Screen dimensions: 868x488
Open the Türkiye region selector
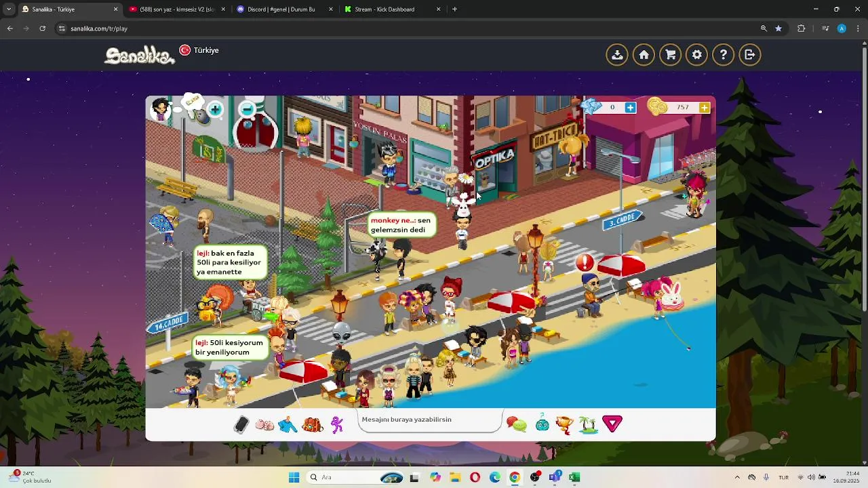coord(199,50)
